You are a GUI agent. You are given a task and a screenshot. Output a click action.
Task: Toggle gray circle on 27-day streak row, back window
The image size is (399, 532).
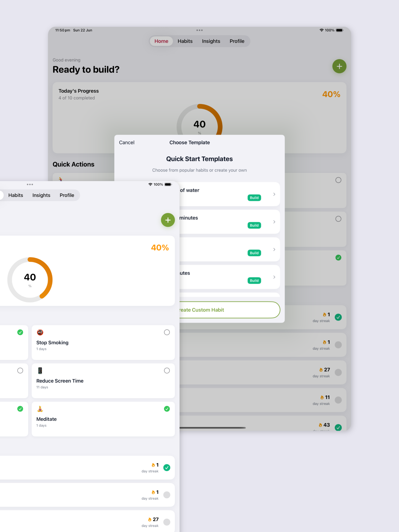coord(338,372)
